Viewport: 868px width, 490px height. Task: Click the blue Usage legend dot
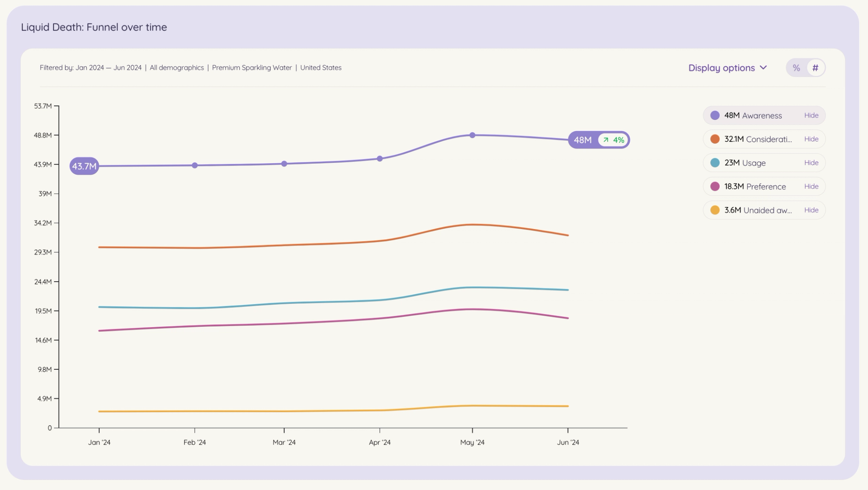click(715, 163)
